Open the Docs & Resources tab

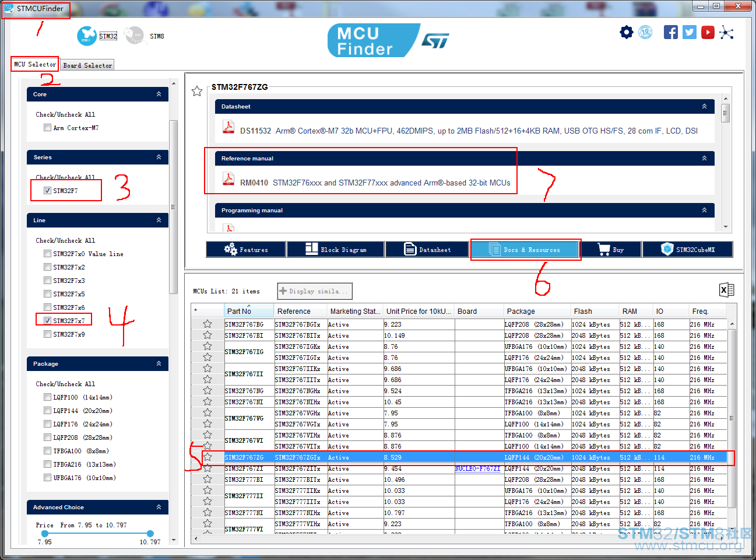pos(525,250)
